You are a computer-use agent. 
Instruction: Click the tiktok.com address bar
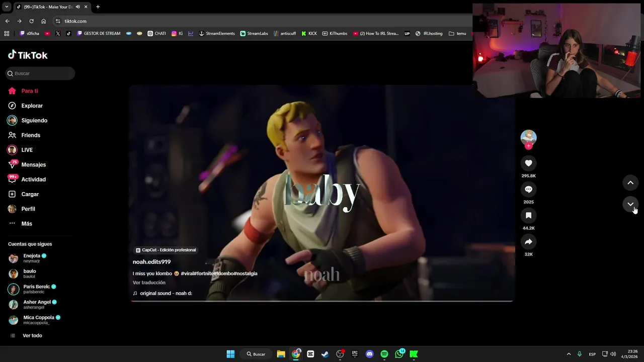click(x=262, y=21)
